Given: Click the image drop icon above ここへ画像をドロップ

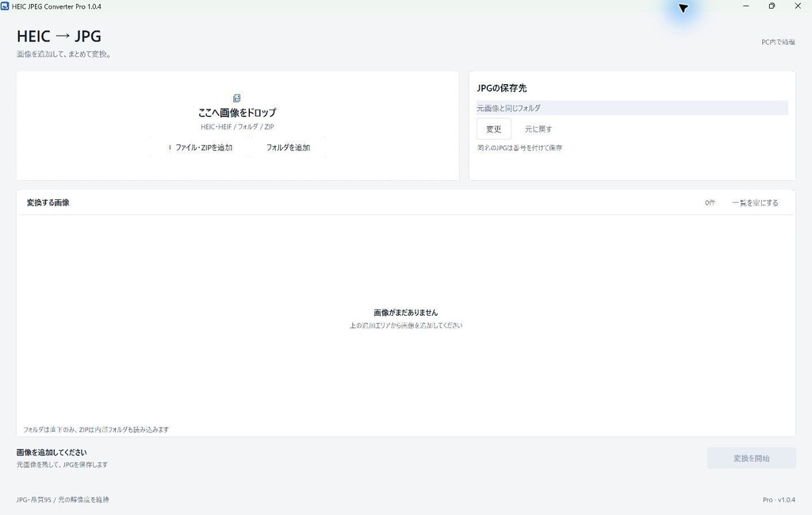Looking at the screenshot, I should [x=236, y=98].
